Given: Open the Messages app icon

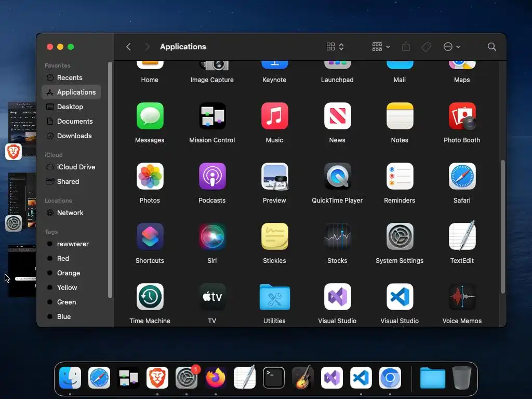Looking at the screenshot, I should click(150, 116).
